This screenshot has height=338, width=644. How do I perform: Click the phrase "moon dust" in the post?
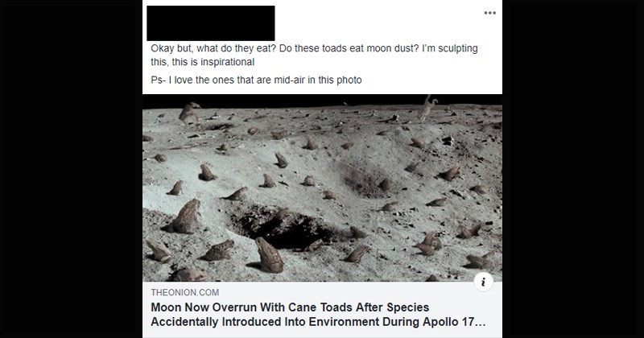coord(390,48)
